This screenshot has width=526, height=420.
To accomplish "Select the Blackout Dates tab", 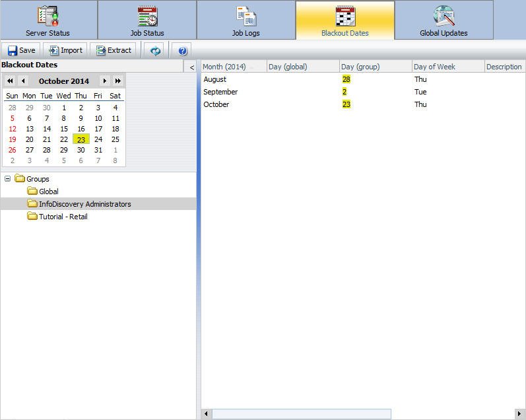I will [345, 20].
